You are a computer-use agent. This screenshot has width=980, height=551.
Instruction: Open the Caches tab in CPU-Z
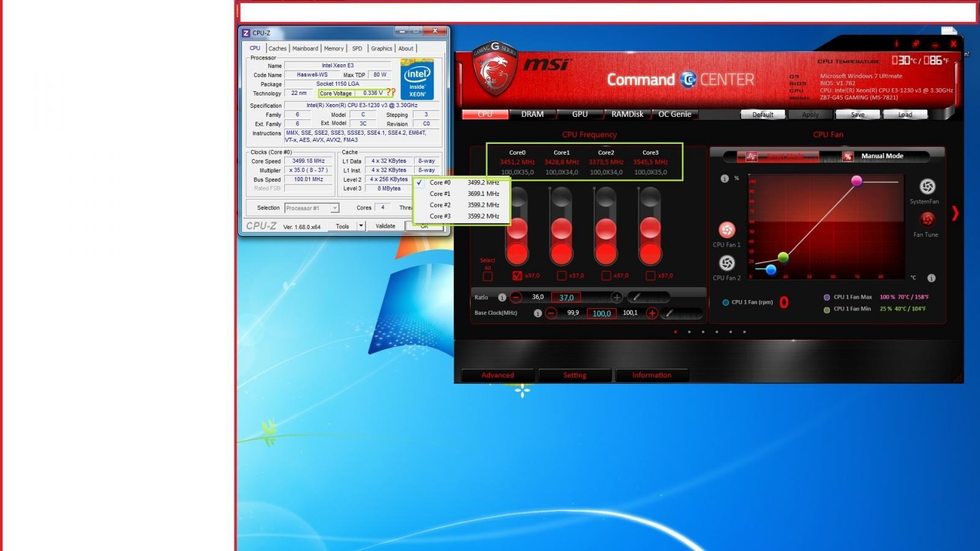coord(277,48)
